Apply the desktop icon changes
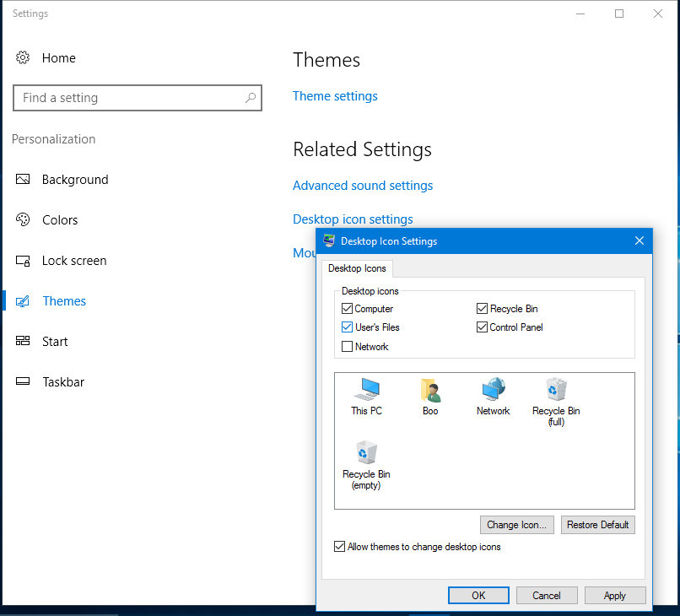Viewport: 680px width, 616px height. coord(614,596)
